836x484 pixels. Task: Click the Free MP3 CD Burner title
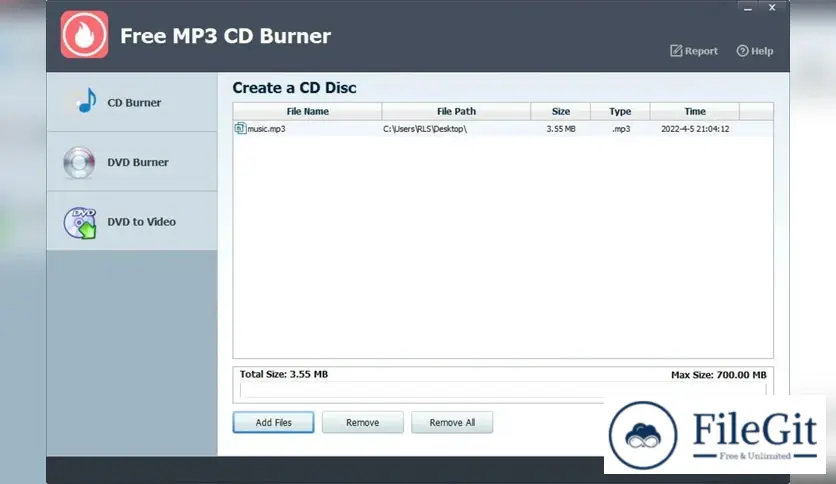[226, 36]
